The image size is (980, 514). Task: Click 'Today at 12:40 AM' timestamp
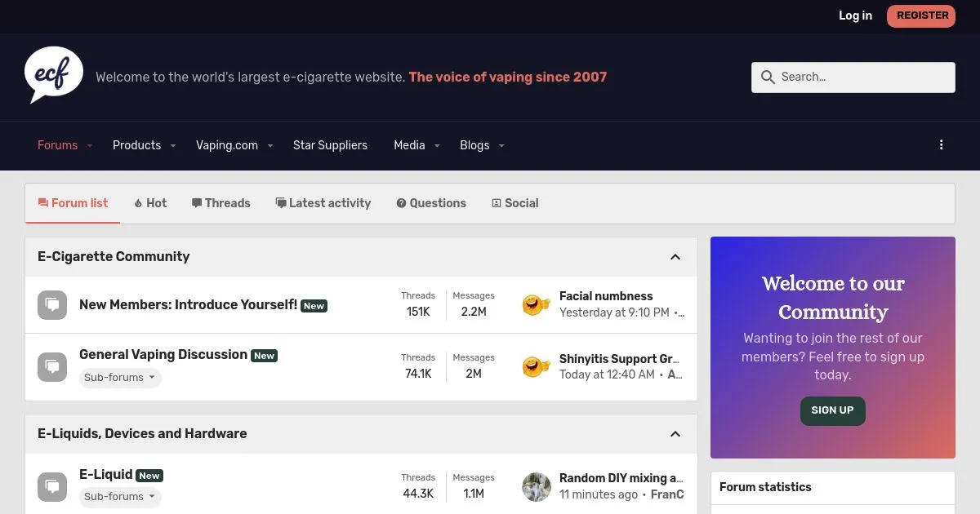click(607, 374)
